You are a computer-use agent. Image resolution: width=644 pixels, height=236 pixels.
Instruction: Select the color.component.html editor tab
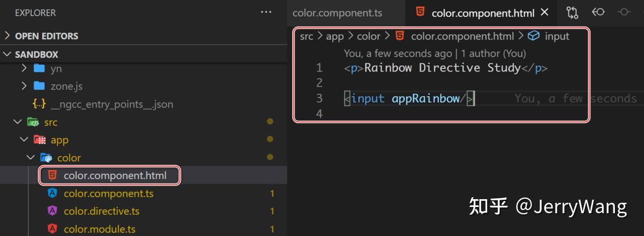pos(482,13)
